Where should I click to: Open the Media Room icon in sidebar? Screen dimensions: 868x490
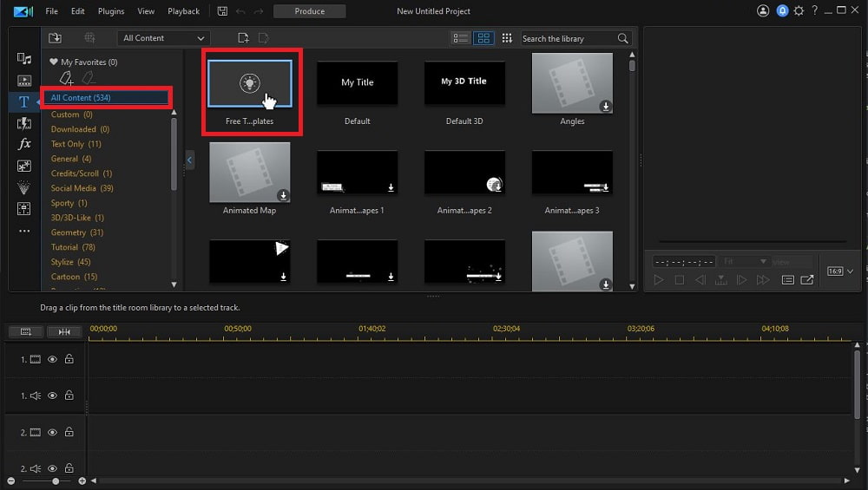click(x=24, y=59)
